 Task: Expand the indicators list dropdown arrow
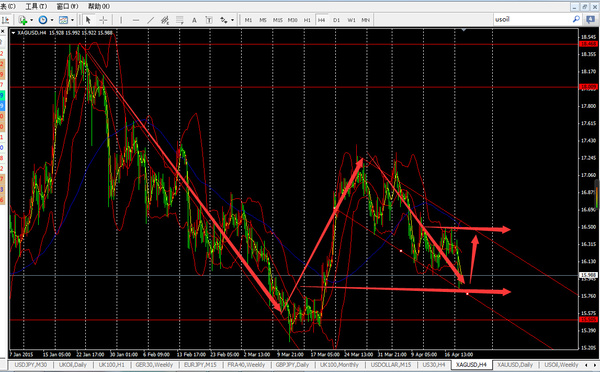pyautogui.click(x=31, y=20)
